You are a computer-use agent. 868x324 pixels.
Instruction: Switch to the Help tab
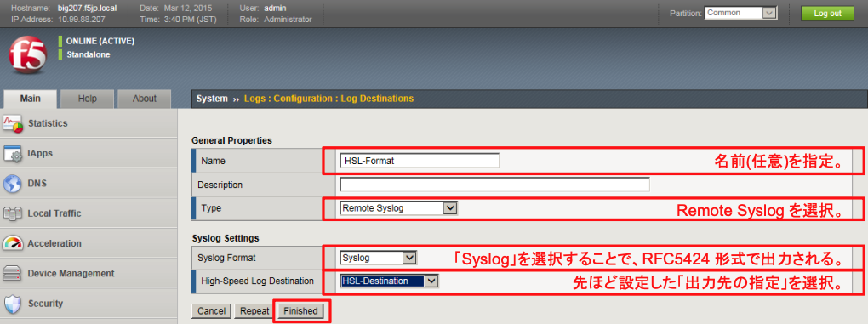click(x=88, y=99)
